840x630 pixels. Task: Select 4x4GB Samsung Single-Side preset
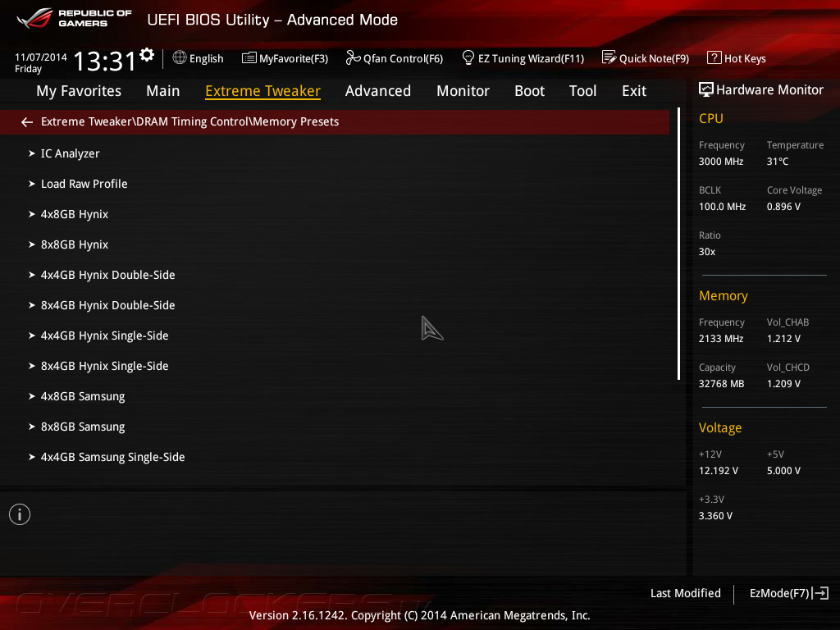pyautogui.click(x=113, y=457)
